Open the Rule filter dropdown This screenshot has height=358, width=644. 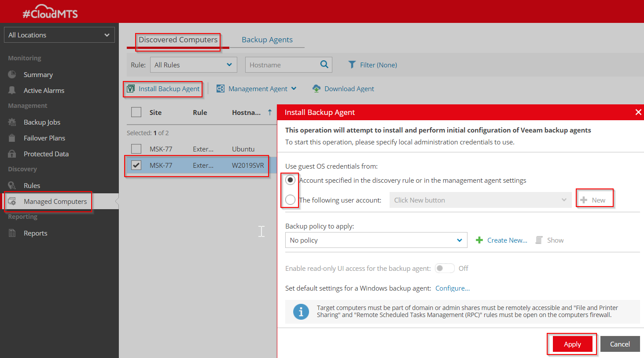pyautogui.click(x=193, y=65)
